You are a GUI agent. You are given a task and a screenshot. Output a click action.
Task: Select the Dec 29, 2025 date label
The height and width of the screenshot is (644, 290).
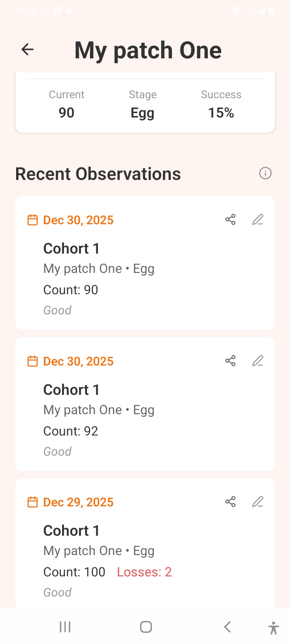[79, 502]
